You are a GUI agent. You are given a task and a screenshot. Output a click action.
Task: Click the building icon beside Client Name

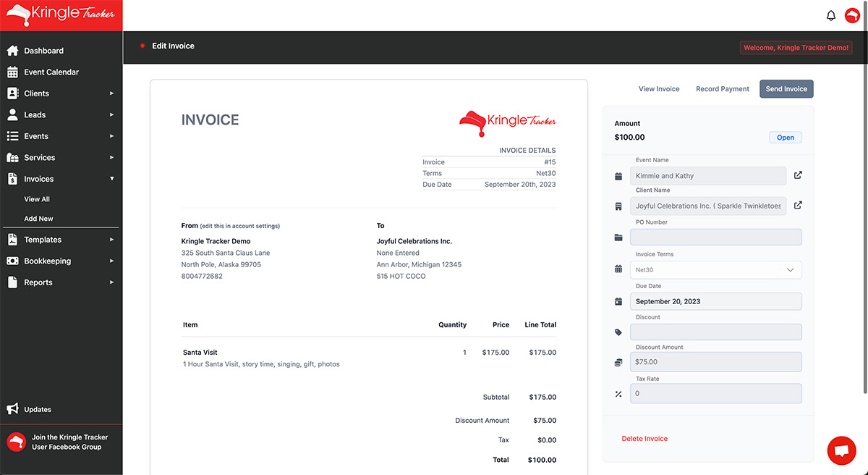point(618,206)
